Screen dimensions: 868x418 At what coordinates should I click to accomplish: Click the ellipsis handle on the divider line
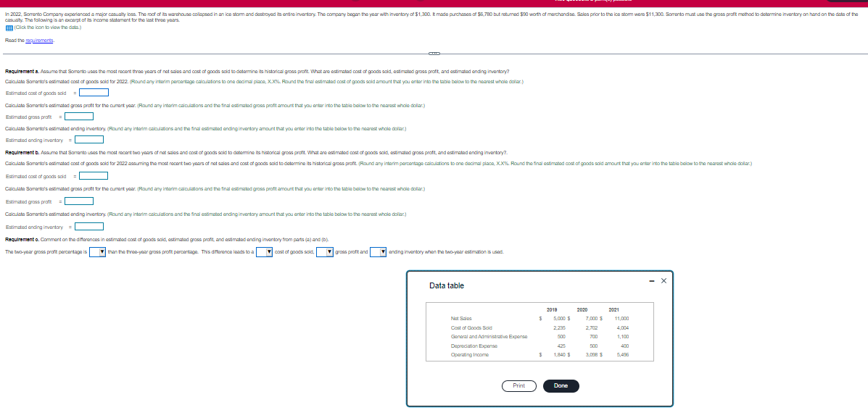[x=434, y=54]
